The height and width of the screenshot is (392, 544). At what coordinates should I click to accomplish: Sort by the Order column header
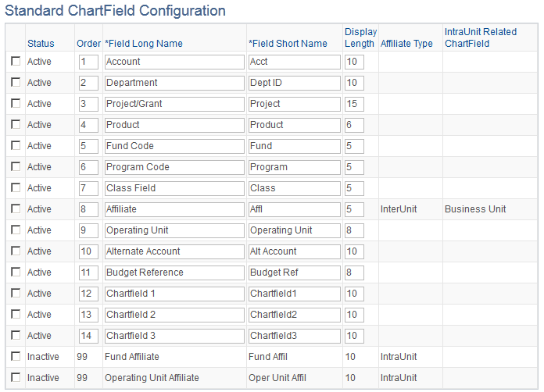[x=88, y=44]
